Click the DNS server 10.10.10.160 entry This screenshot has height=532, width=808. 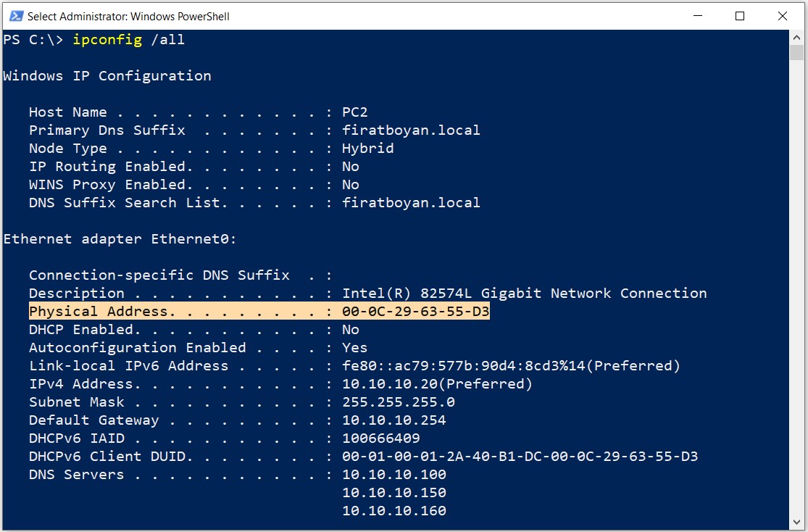[x=393, y=511]
